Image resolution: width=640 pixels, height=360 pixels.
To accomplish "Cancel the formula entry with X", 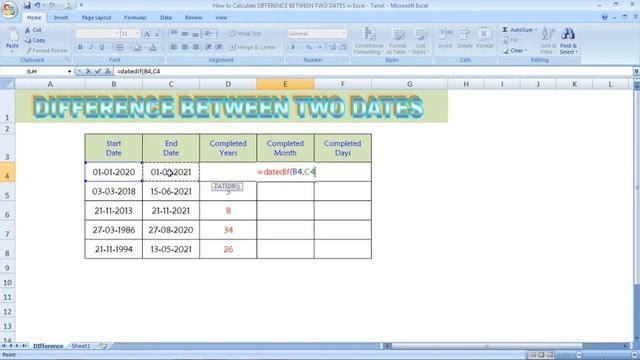I will (88, 71).
